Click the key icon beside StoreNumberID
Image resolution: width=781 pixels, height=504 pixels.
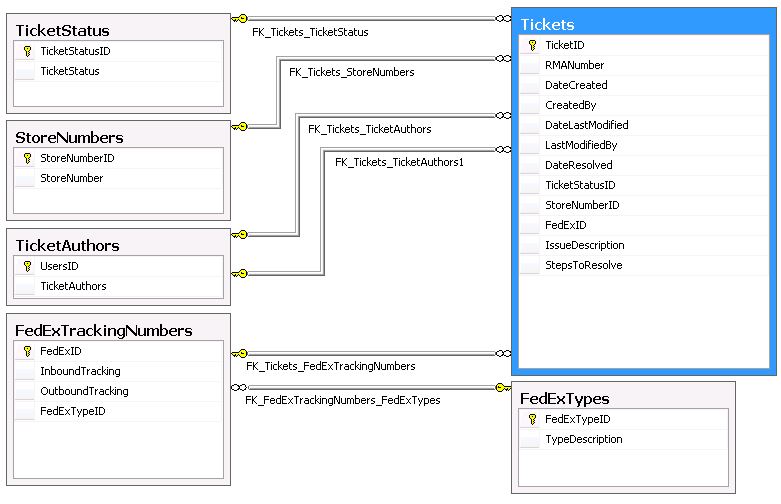(27, 158)
